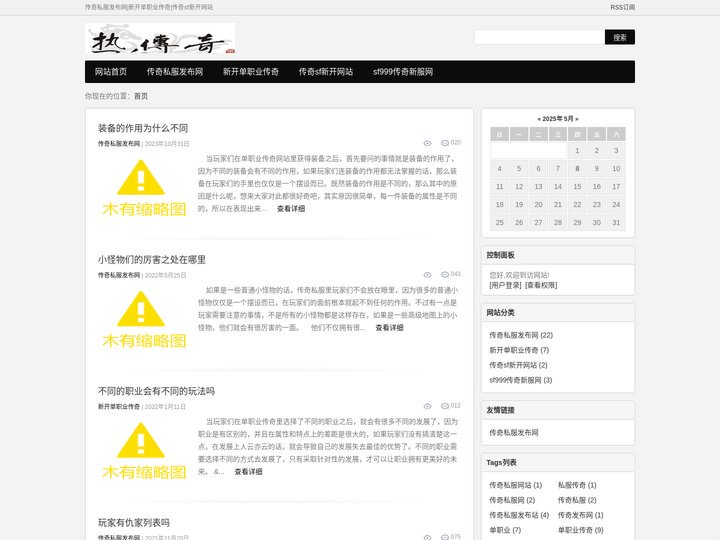
Task: Click the 用户登录 link
Action: (505, 285)
